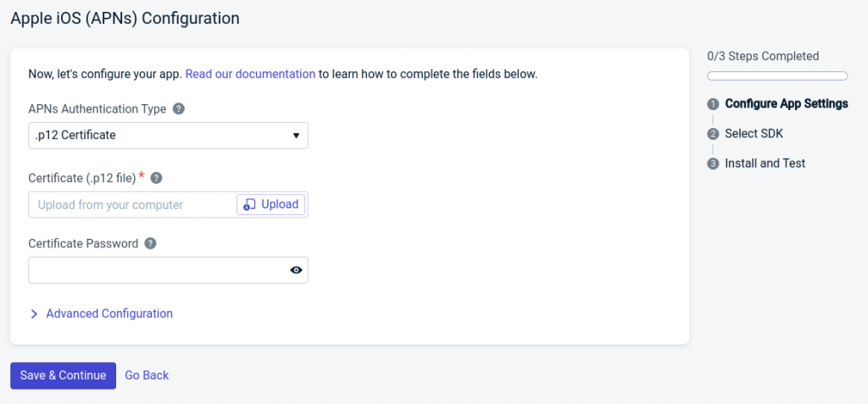Click help icon beside APNs Authentication Type
The width and height of the screenshot is (868, 404).
(x=179, y=109)
